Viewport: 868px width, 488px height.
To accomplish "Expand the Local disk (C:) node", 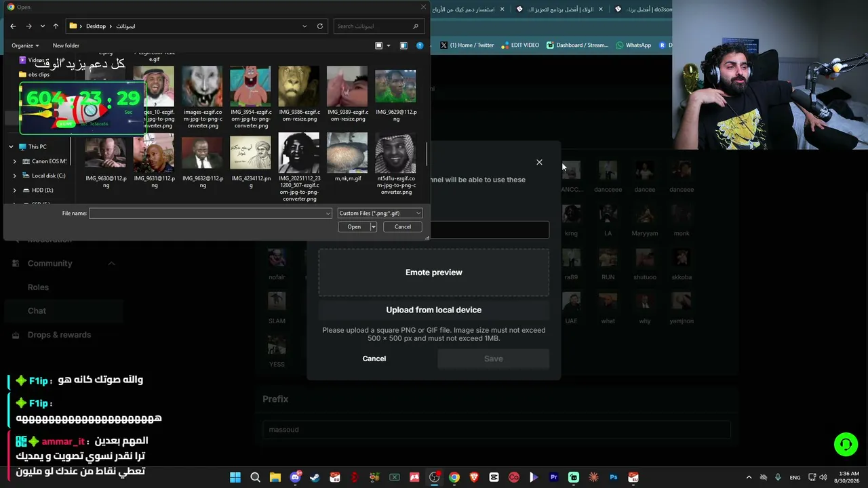I will pos(15,176).
